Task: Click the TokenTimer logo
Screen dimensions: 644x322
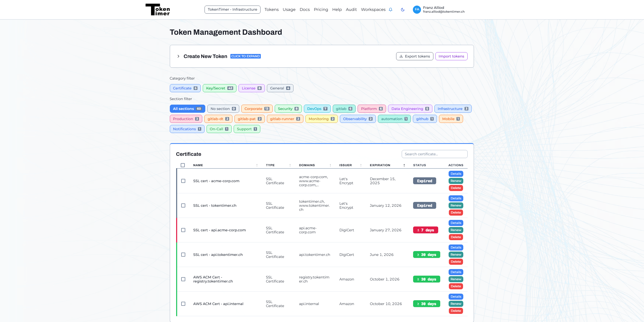Action: 158,10
